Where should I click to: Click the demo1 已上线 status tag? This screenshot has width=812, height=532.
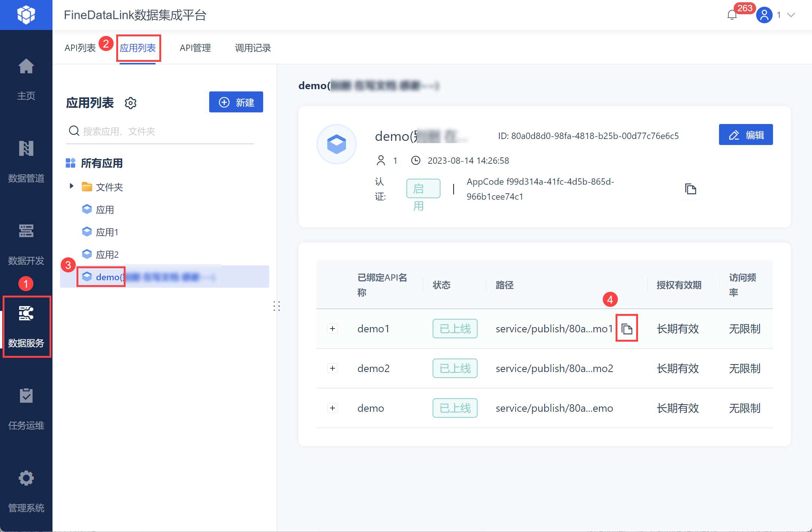(x=455, y=329)
